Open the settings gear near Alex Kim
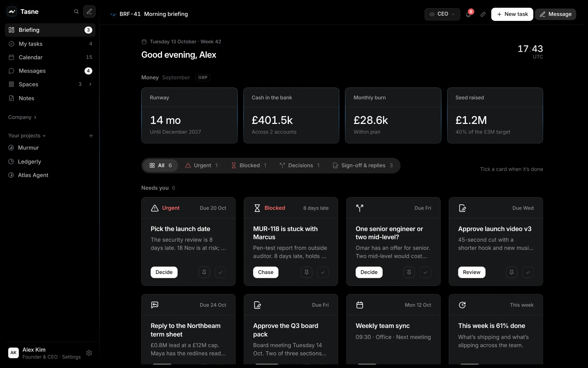Viewport: 588px width, 368px height. point(89,353)
